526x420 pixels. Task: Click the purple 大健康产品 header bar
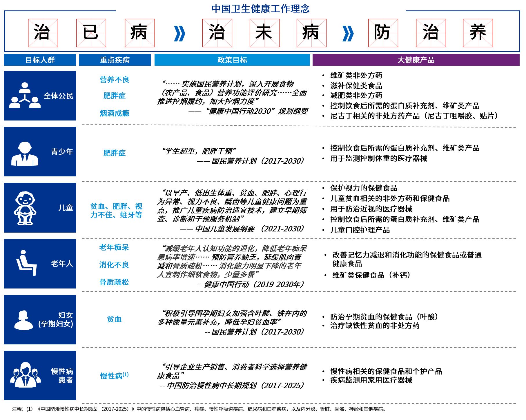(416, 60)
